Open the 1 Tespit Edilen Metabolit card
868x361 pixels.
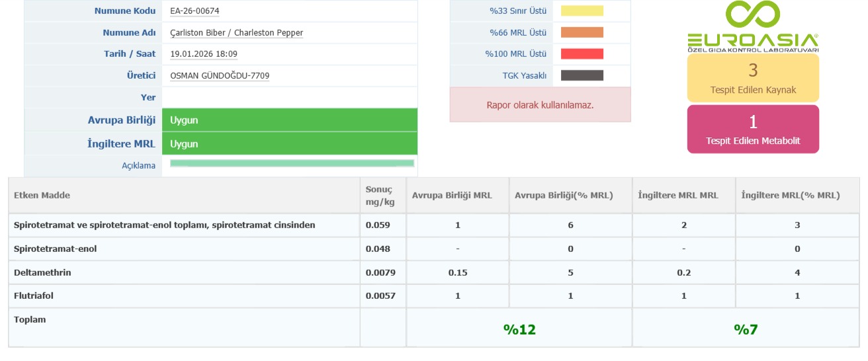coord(753,130)
